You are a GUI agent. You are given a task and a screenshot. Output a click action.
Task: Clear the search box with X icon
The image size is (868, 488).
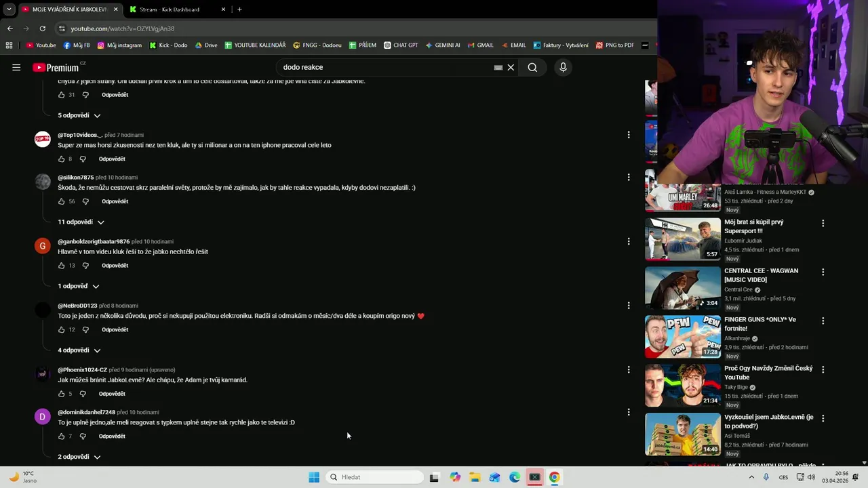pyautogui.click(x=511, y=67)
